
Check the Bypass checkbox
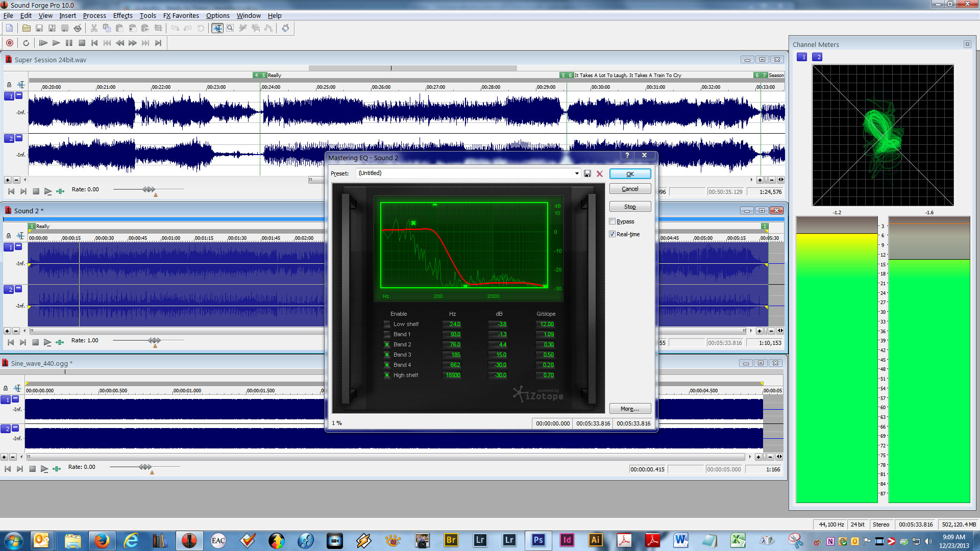(612, 221)
